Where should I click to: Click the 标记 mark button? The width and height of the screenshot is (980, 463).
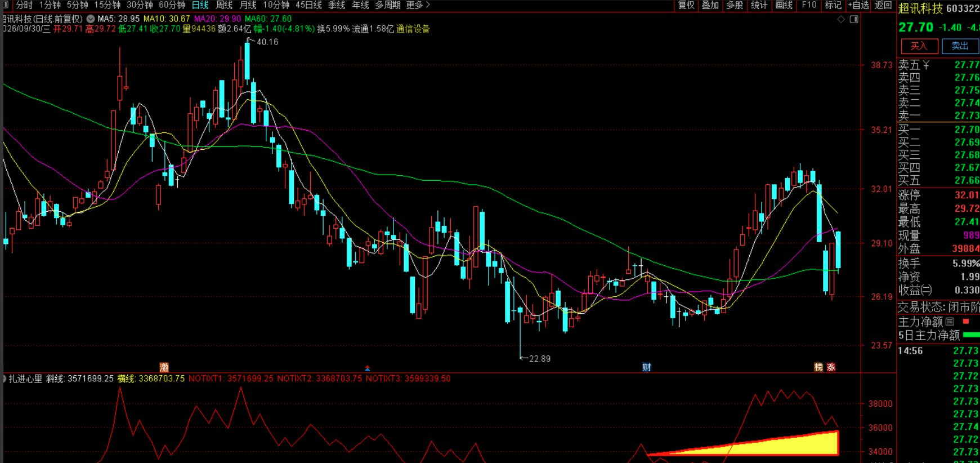[x=833, y=5]
